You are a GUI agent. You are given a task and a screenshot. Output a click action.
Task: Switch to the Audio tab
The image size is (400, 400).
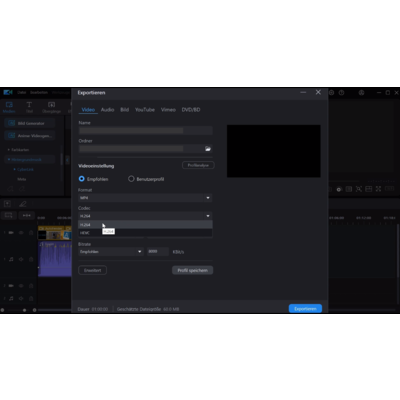(x=107, y=110)
